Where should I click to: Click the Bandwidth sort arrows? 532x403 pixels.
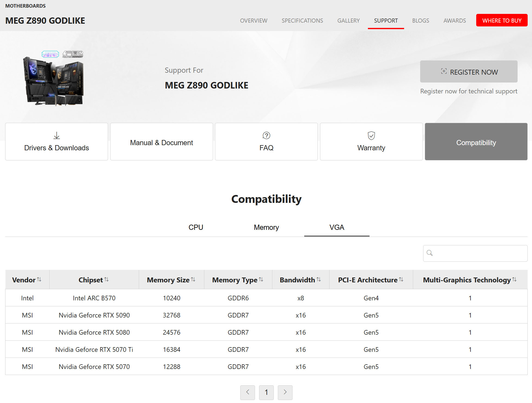click(x=319, y=279)
